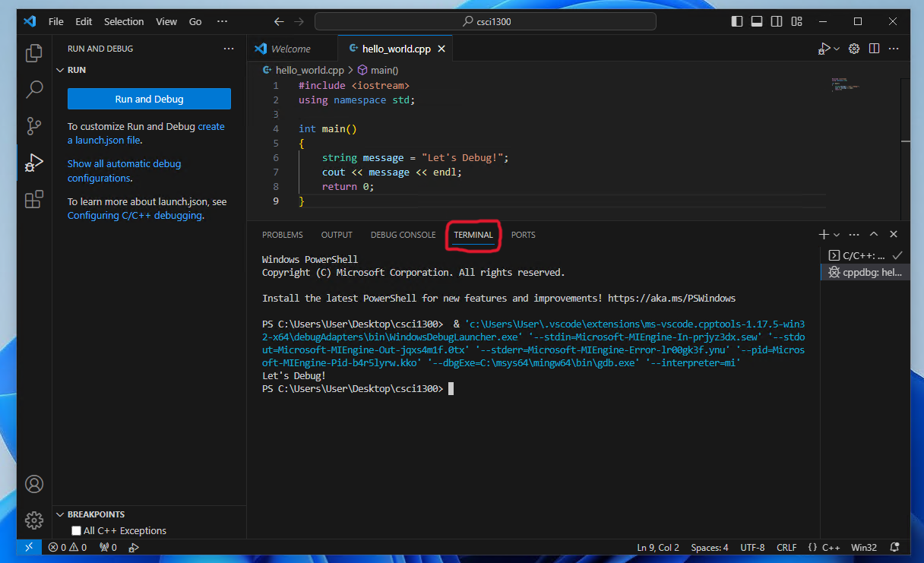Click the VS Code logo in title bar
Image resolution: width=924 pixels, height=563 pixels.
[30, 21]
